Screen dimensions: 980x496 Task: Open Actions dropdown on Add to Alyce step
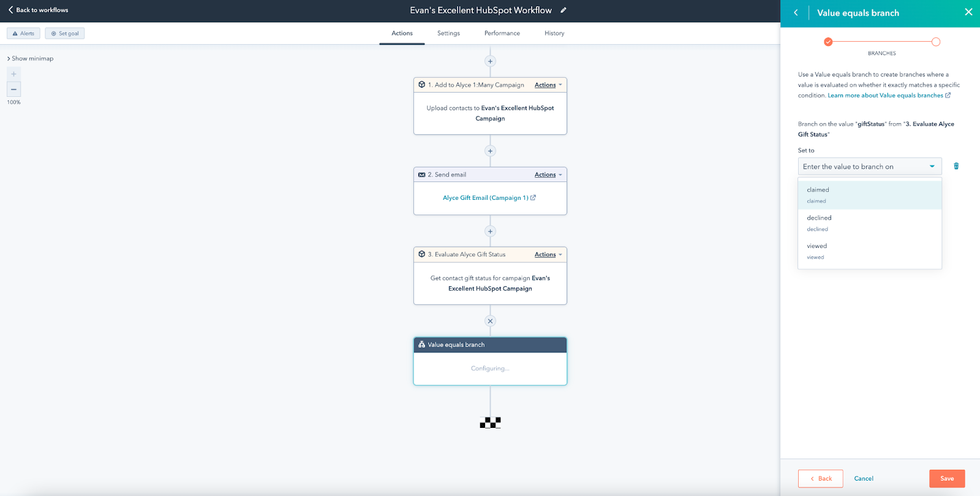[x=548, y=85]
